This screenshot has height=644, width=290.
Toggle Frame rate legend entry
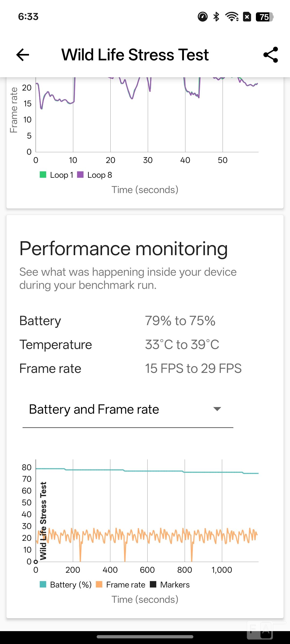121,584
